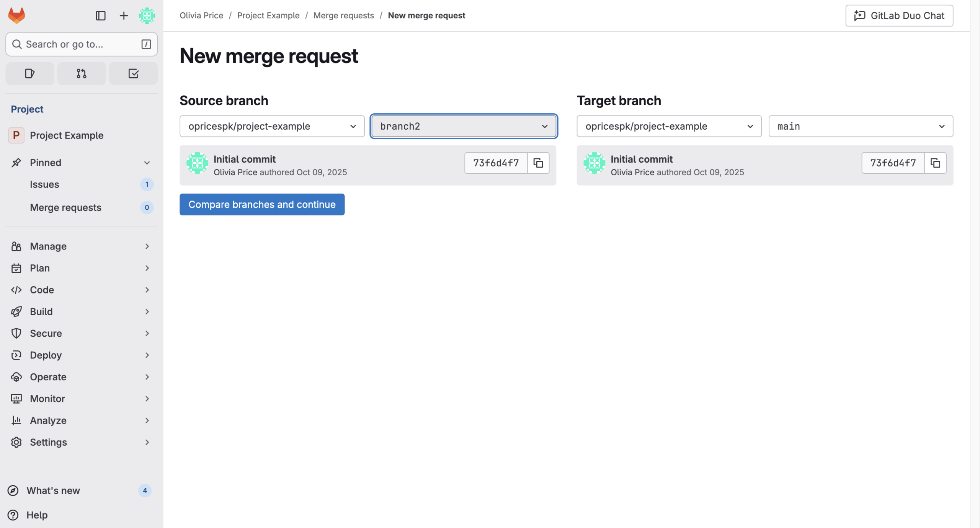This screenshot has width=980, height=528.
Task: Expand the Code menu
Action: click(x=81, y=290)
